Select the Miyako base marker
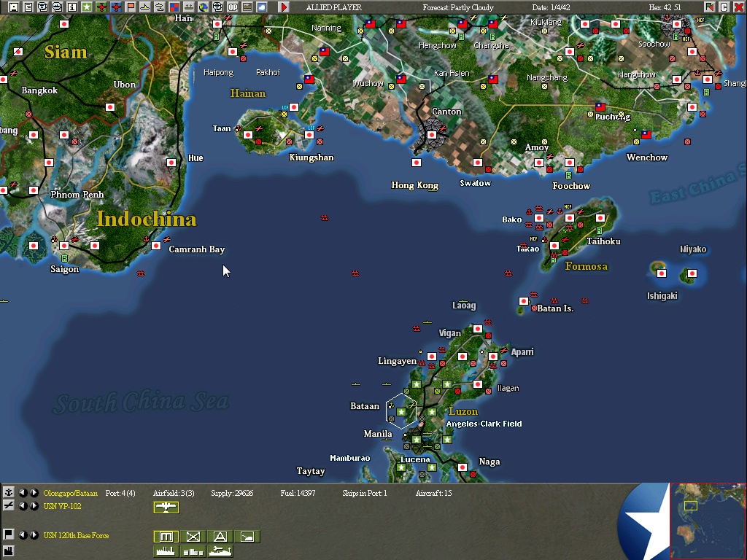The image size is (747, 560). click(692, 273)
